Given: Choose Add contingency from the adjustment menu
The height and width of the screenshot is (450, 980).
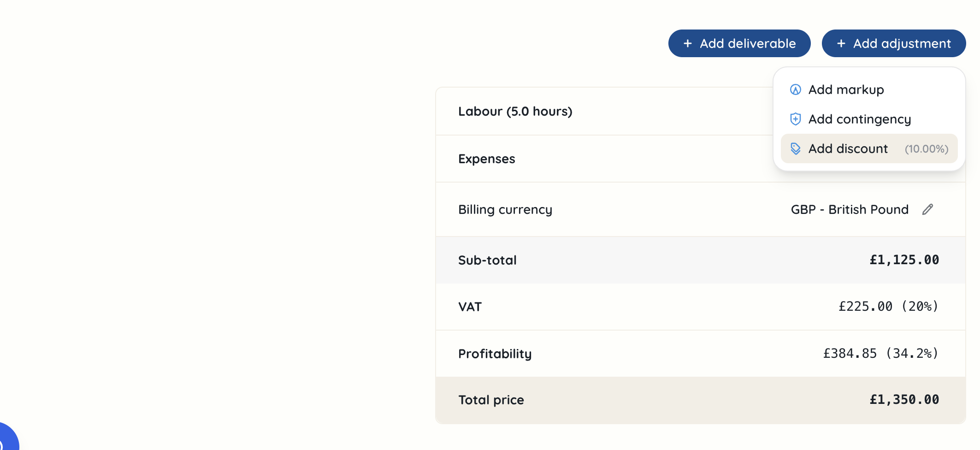Looking at the screenshot, I should [859, 119].
